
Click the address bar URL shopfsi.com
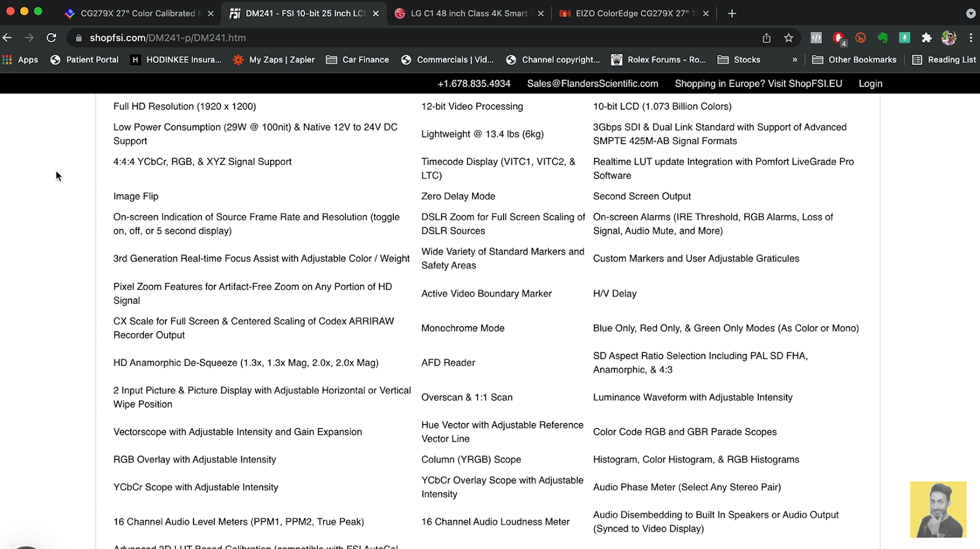(x=168, y=38)
